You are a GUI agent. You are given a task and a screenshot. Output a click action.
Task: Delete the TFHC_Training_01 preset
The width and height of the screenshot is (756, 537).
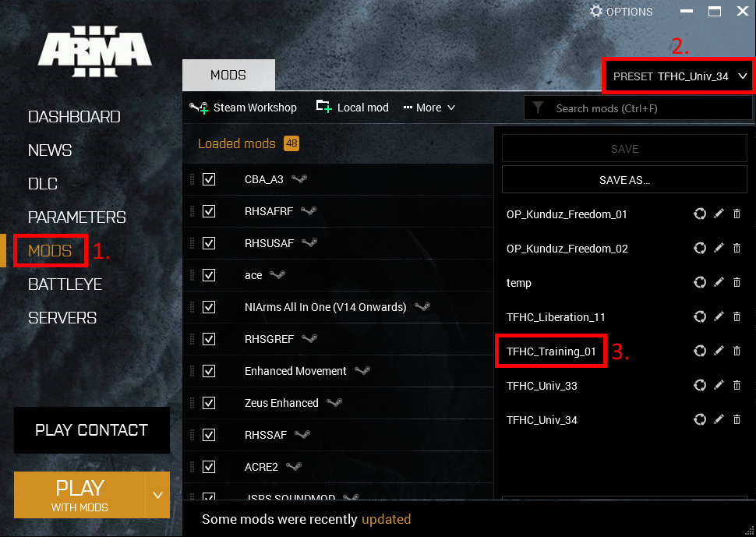(737, 351)
